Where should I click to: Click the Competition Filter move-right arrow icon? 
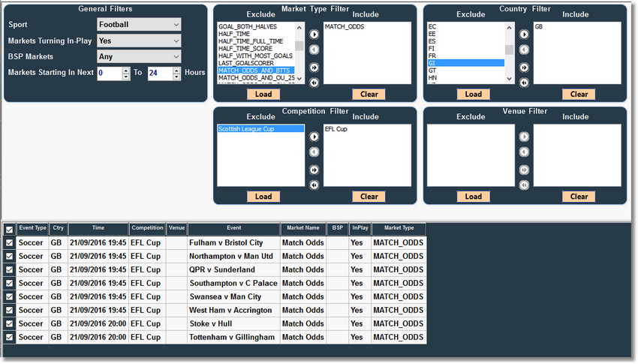point(314,137)
